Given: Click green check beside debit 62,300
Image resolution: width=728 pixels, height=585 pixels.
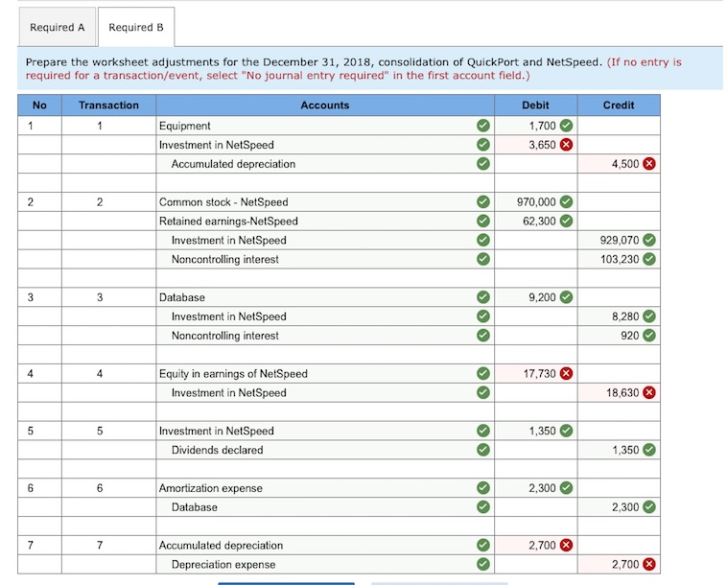Looking at the screenshot, I should (x=566, y=221).
